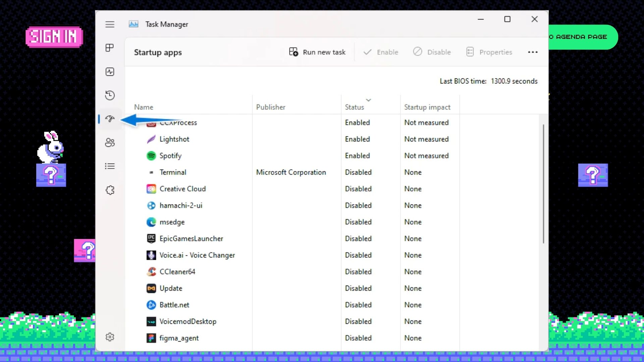Open the App history page in sidebar

[x=110, y=95]
